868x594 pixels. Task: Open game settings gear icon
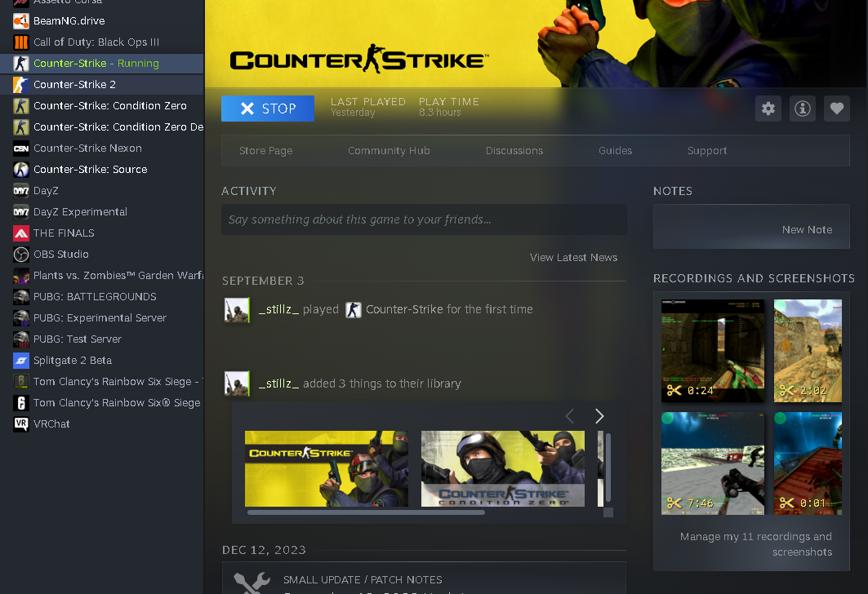[x=768, y=109]
